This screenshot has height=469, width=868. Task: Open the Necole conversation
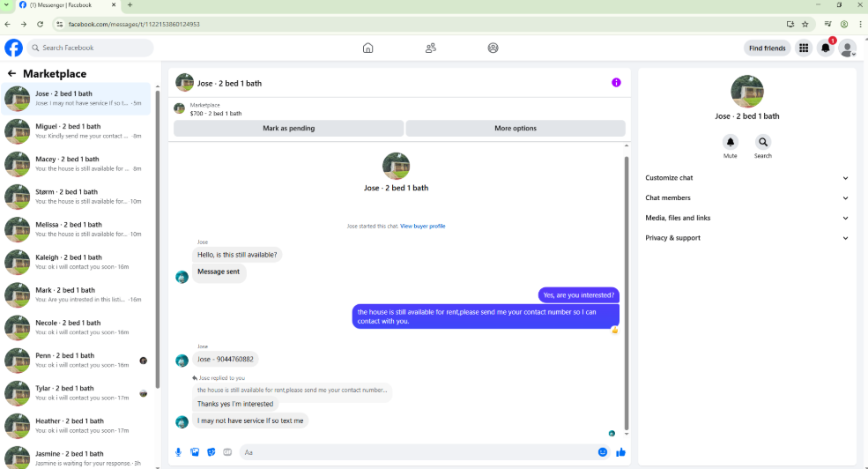[76, 327]
